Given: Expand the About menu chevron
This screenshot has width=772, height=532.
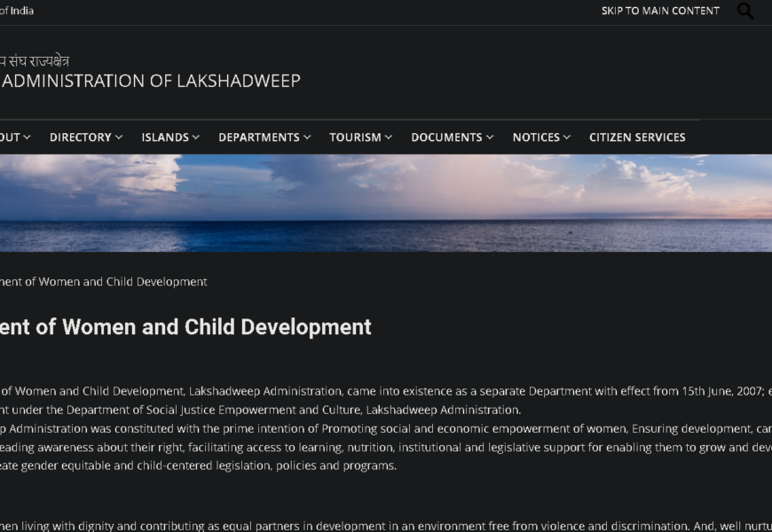Looking at the screenshot, I should coord(28,137).
